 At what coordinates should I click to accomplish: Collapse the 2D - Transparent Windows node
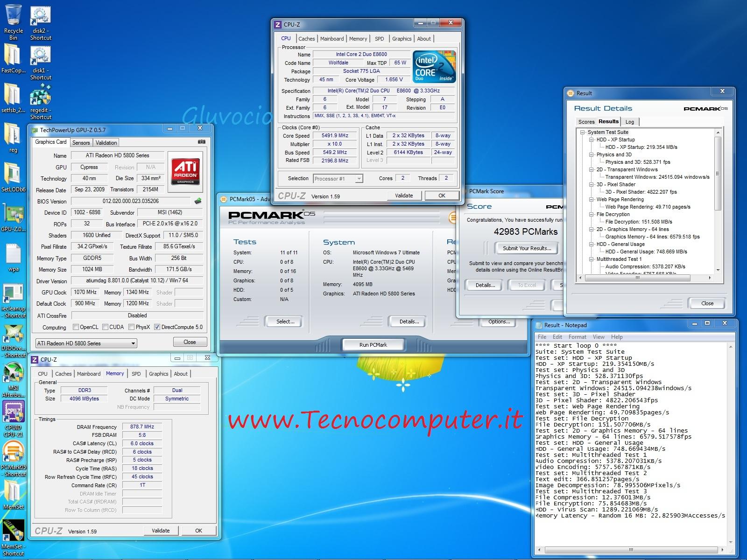pos(591,169)
